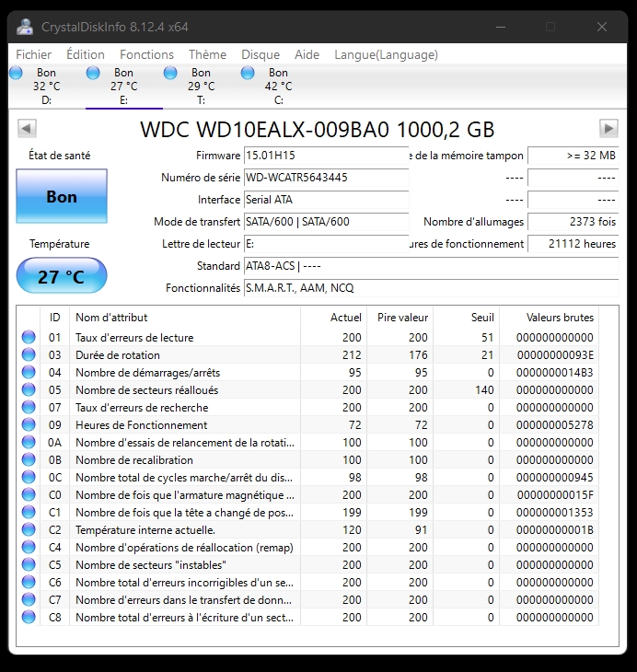Select drive D: status orb at 32 °C
637x672 pixels.
(17, 73)
